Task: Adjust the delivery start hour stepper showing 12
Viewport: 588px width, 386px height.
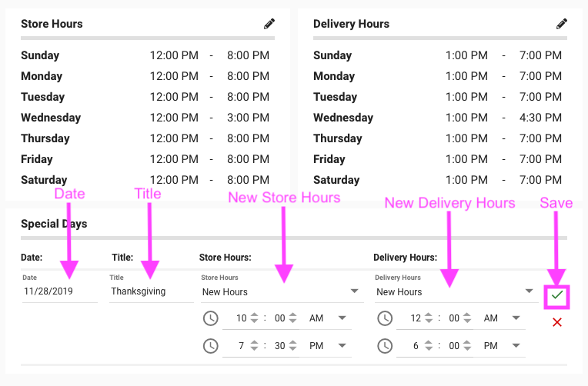Action: tap(429, 318)
